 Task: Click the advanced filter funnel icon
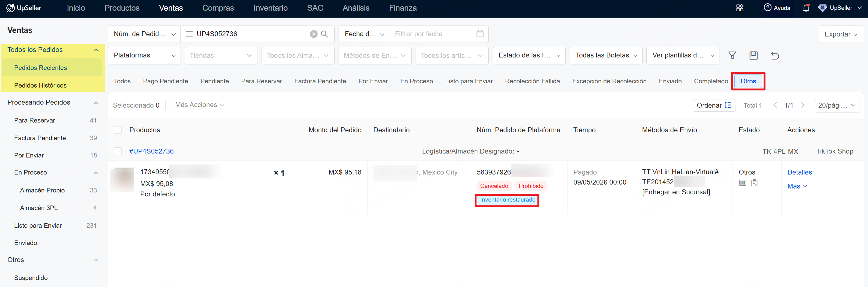732,55
